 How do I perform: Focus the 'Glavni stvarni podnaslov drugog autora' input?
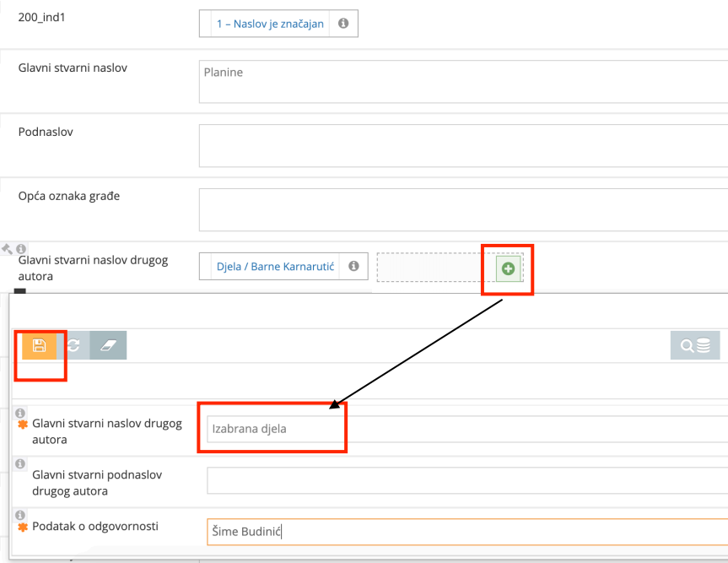click(466, 480)
